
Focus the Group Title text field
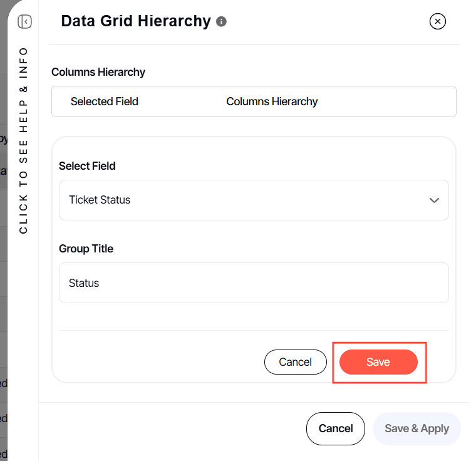(254, 283)
